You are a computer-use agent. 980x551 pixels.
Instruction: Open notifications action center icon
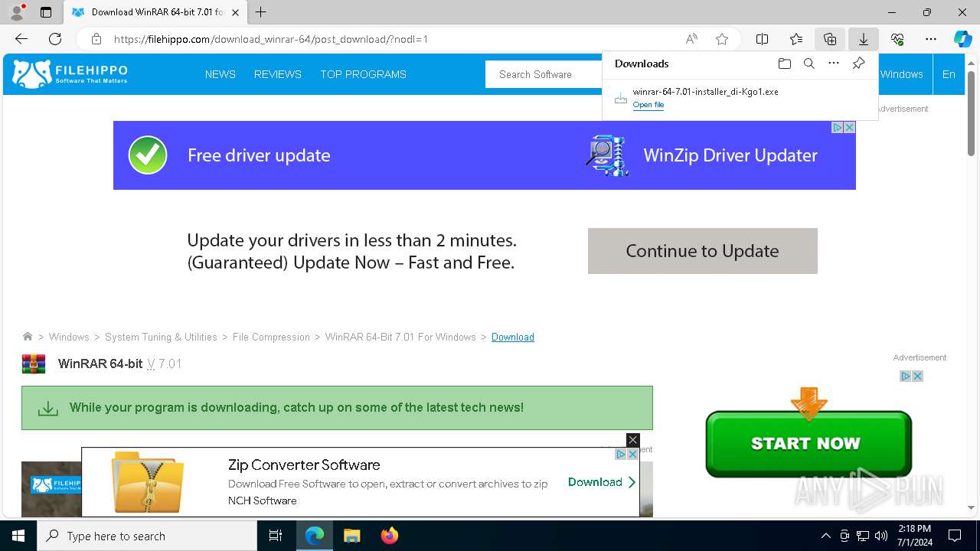click(955, 536)
